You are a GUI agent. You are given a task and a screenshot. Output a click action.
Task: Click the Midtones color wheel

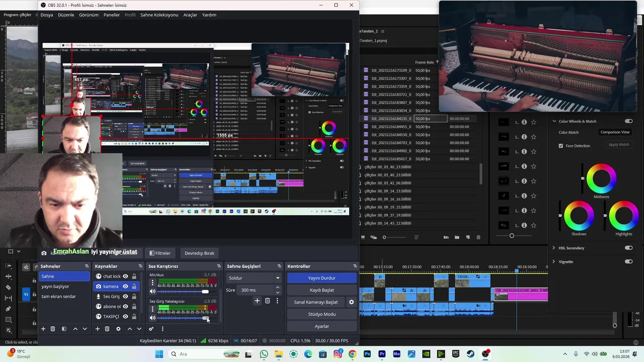(601, 179)
